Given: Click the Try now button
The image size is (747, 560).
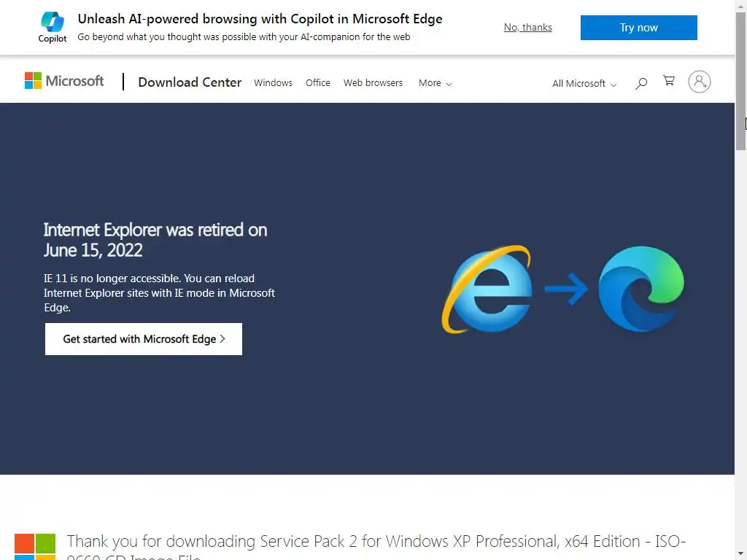Looking at the screenshot, I should [x=638, y=28].
